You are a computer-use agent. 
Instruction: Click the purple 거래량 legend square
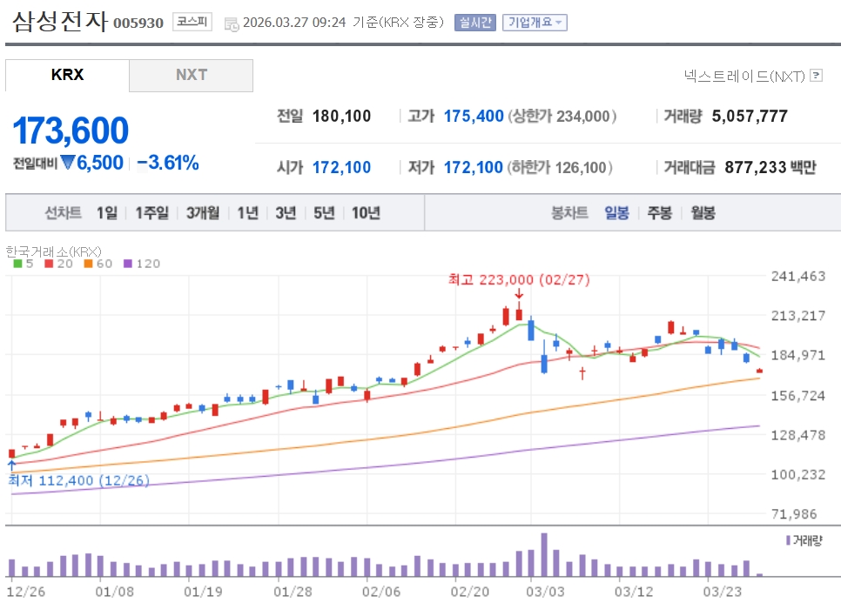pos(789,540)
